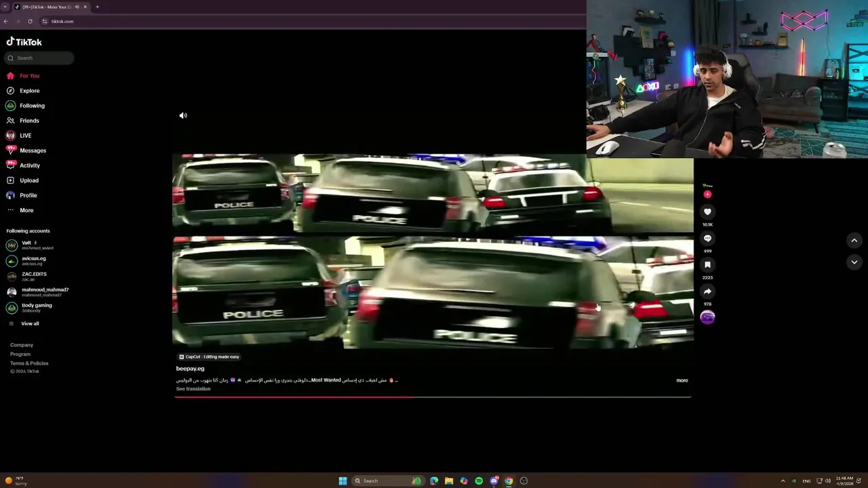Follow the creator via plus badge
The width and height of the screenshot is (868, 488).
tap(707, 195)
